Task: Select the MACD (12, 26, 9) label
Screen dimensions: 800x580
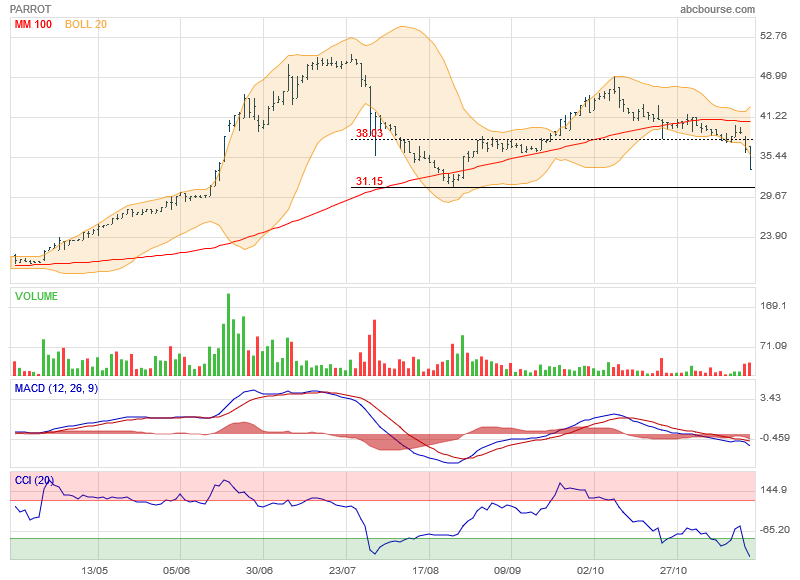Action: point(56,389)
